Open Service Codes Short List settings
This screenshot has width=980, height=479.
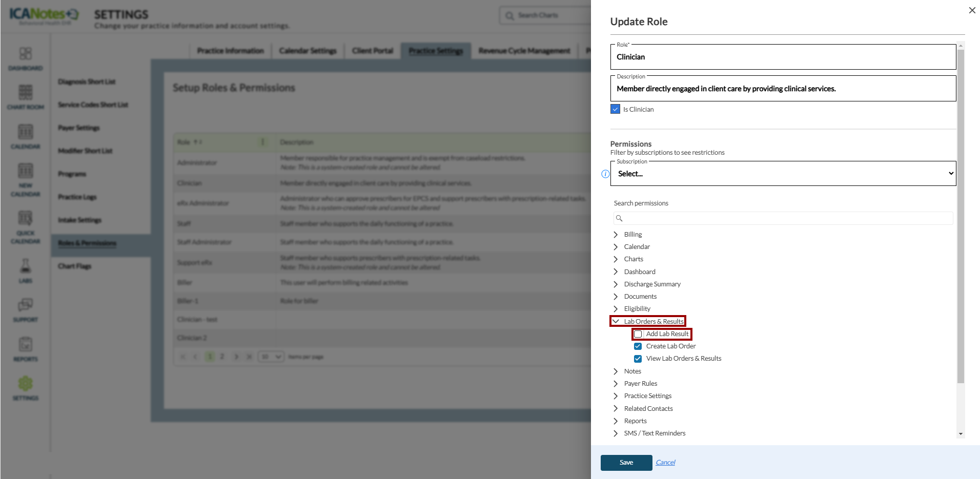click(93, 105)
